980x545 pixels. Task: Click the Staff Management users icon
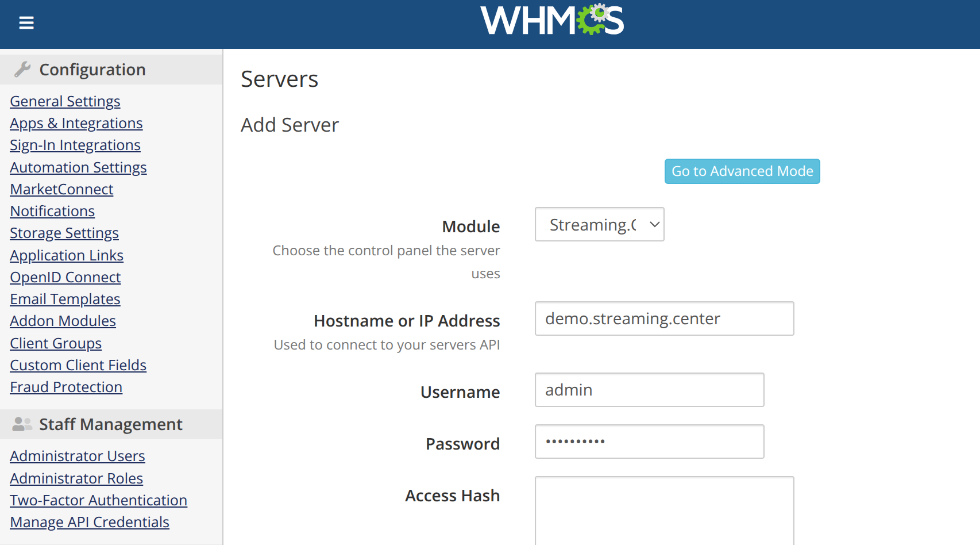coord(22,424)
